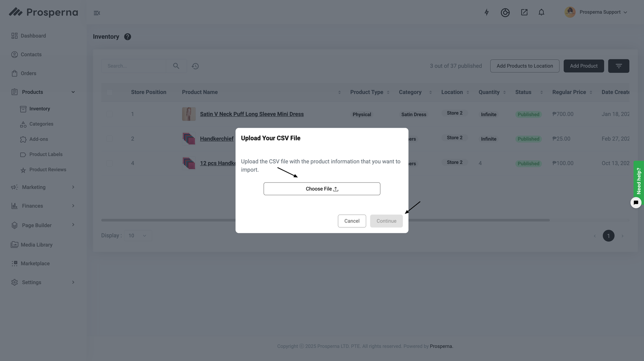The width and height of the screenshot is (644, 361).
Task: Open the external store link icon
Action: tap(524, 12)
